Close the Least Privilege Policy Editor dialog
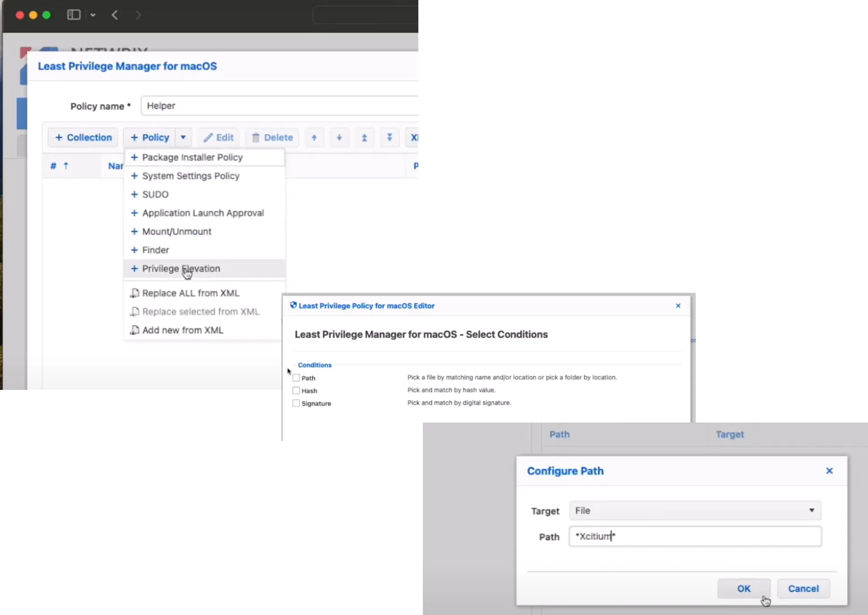 point(678,306)
